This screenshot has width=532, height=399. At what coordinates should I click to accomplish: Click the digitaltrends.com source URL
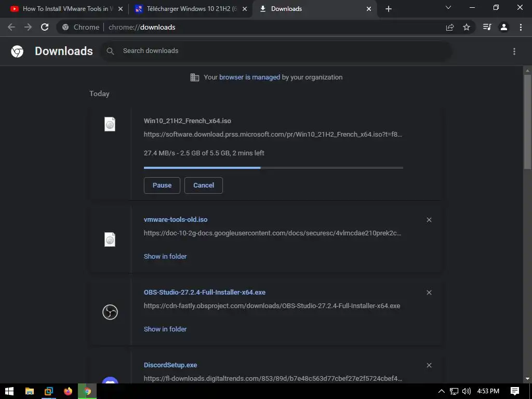pos(273,378)
